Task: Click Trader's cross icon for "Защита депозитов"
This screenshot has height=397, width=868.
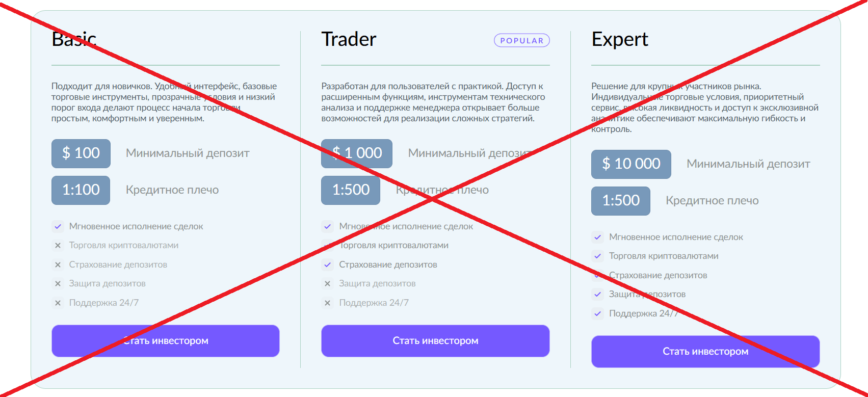Action: [x=328, y=284]
